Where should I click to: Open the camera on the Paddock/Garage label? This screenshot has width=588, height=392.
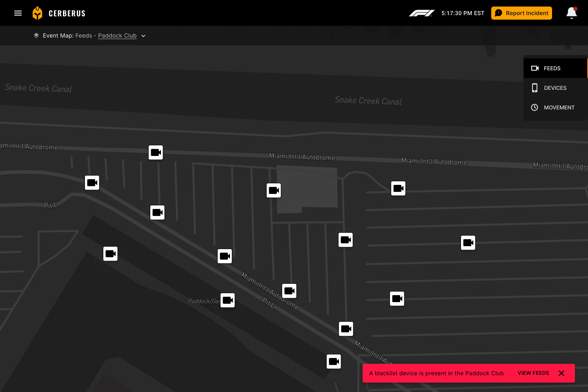coord(227,300)
